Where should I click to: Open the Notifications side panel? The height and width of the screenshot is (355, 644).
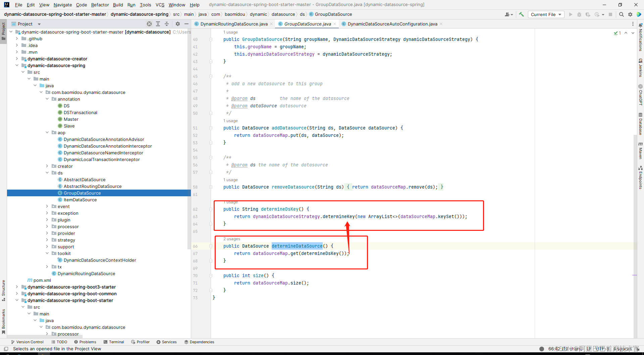[x=640, y=37]
